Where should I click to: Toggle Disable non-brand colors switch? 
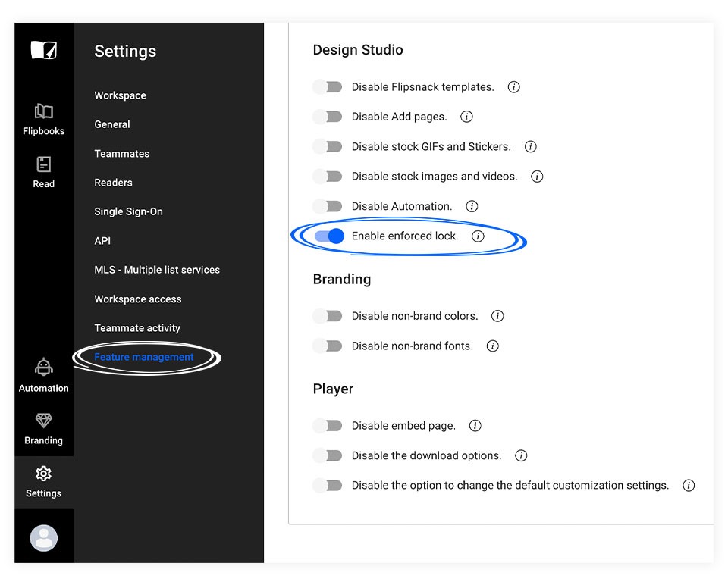328,316
